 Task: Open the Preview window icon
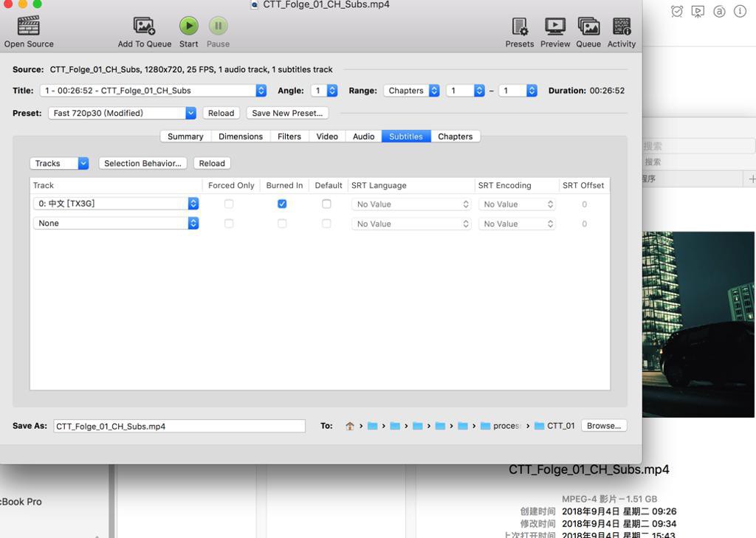pyautogui.click(x=555, y=26)
